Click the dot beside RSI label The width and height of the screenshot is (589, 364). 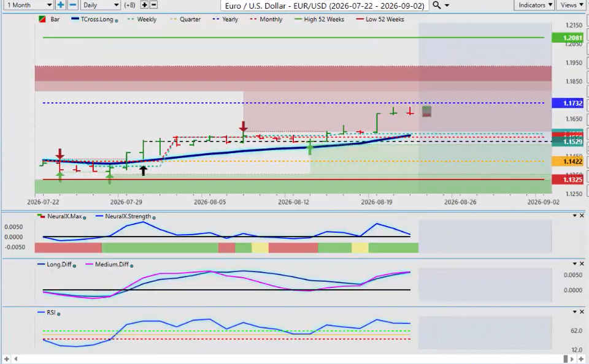(59, 314)
